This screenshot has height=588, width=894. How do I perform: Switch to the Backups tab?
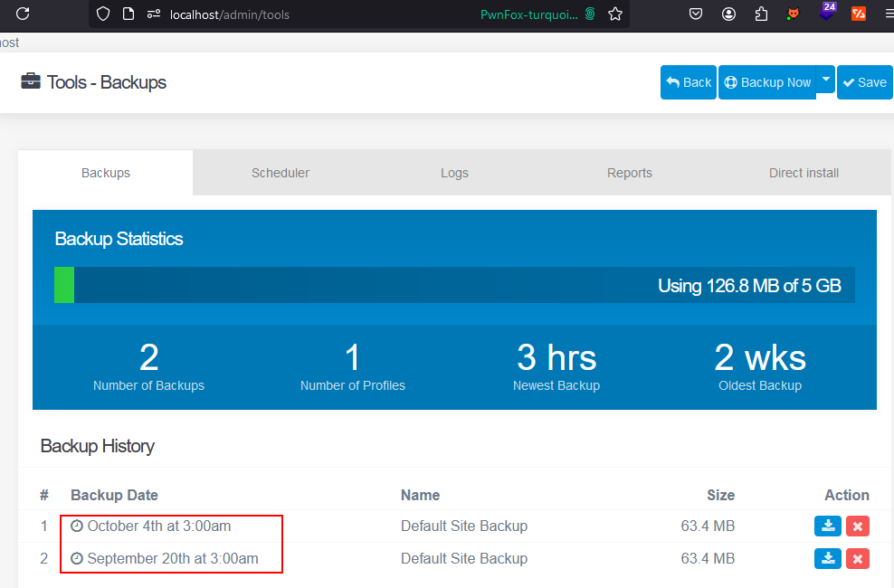pyautogui.click(x=106, y=173)
